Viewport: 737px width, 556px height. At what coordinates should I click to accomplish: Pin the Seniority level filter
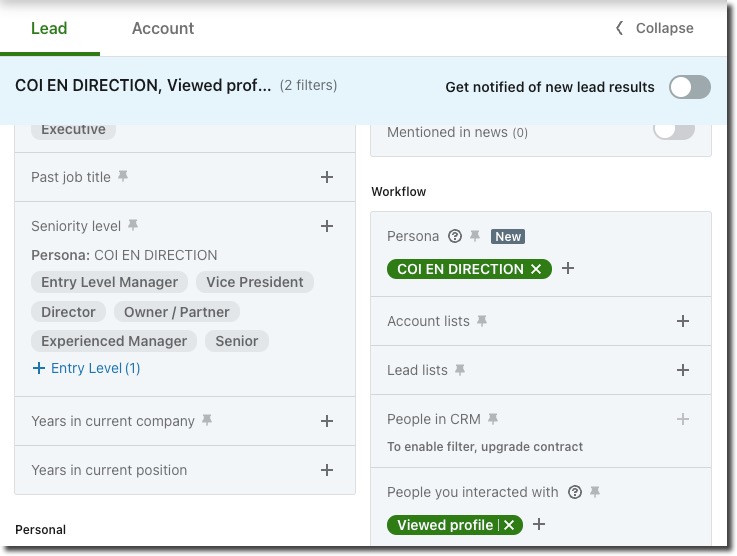pos(133,225)
